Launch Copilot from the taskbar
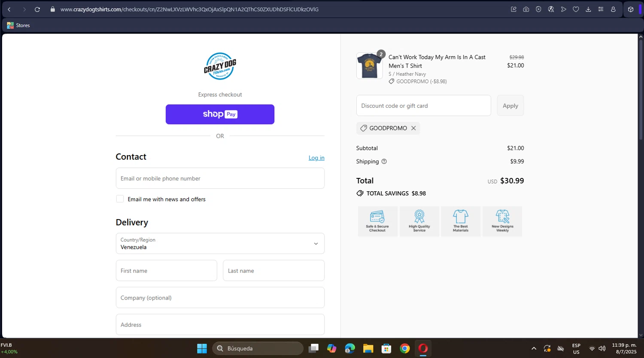The height and width of the screenshot is (358, 644). [331, 349]
